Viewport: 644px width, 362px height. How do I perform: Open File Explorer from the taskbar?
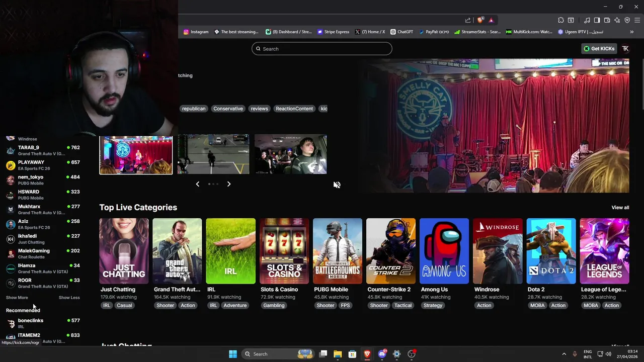338,354
